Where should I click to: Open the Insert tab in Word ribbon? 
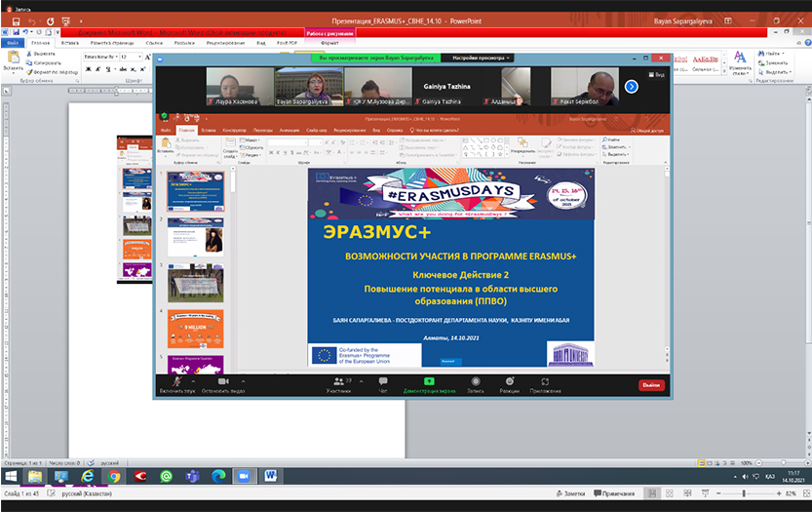coord(69,43)
